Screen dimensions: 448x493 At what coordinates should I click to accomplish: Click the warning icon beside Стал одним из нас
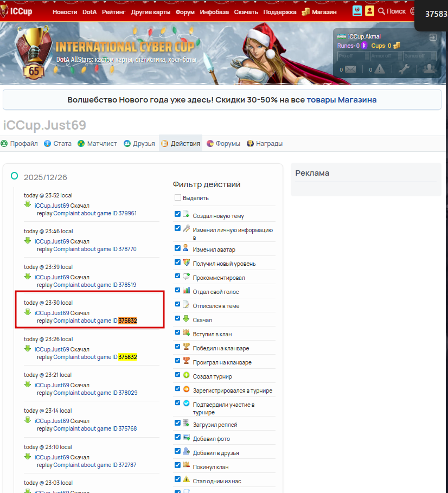186,479
